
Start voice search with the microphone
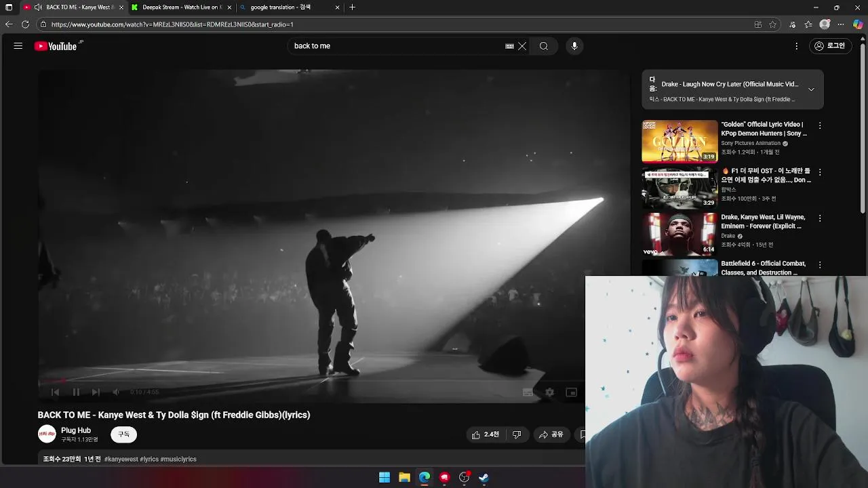(x=574, y=46)
